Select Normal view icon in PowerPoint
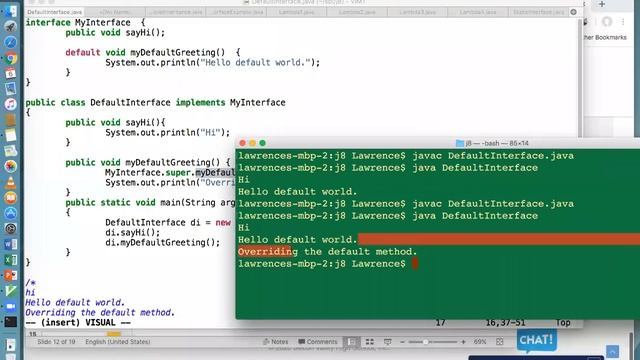This screenshot has width=640, height=360. [x=351, y=342]
